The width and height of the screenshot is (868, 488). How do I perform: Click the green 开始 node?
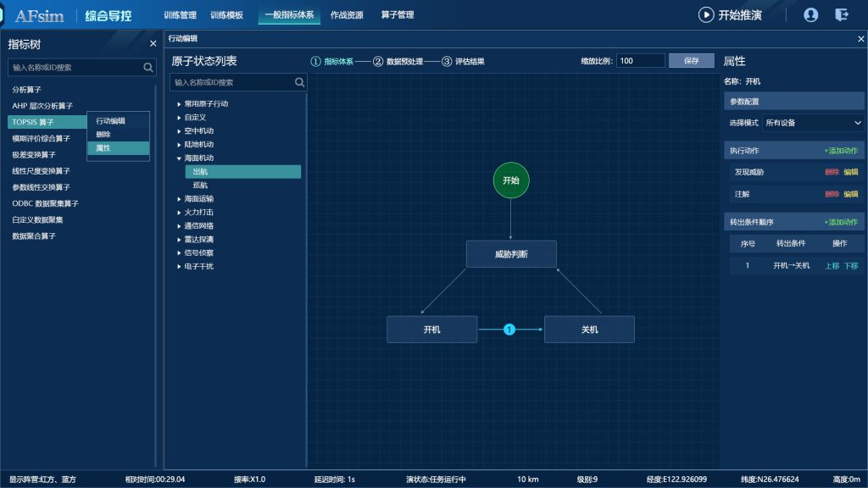pos(510,180)
